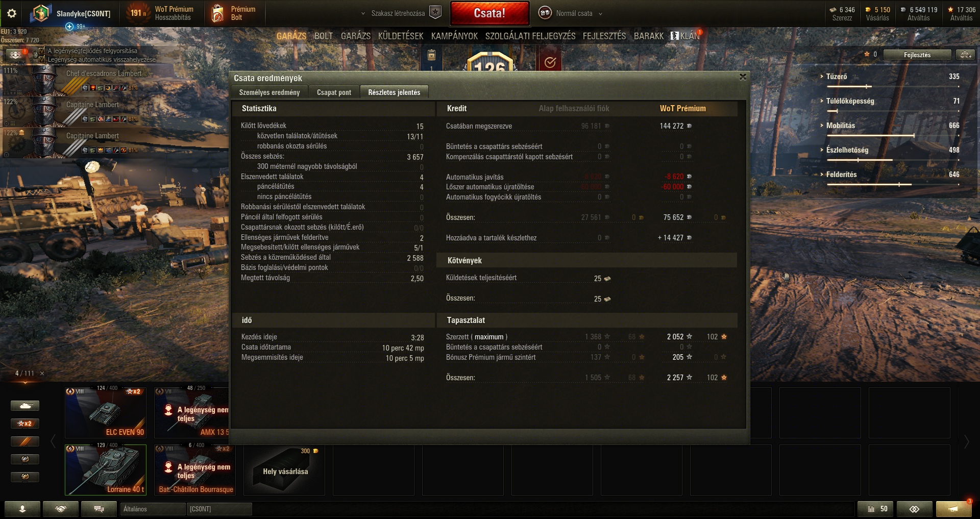Screen dimensions: 980x519
Task: Select the x2 bonus filter icon
Action: tap(25, 424)
